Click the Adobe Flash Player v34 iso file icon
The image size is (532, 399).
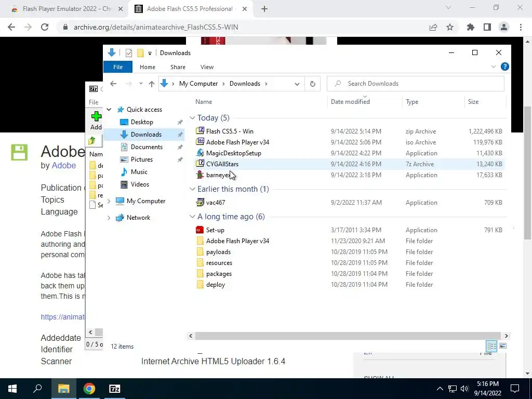click(200, 142)
